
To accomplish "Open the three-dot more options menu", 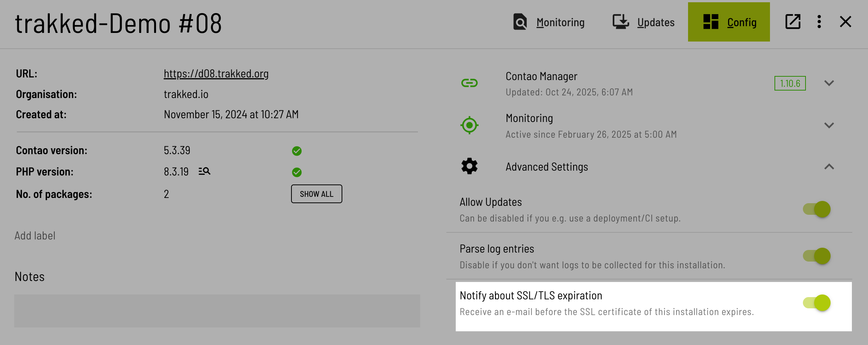I will 819,22.
